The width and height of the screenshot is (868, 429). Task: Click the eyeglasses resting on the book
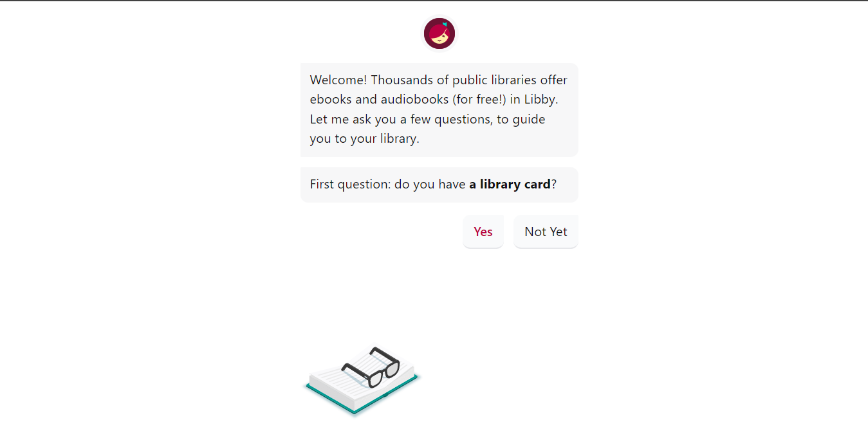[x=371, y=367]
